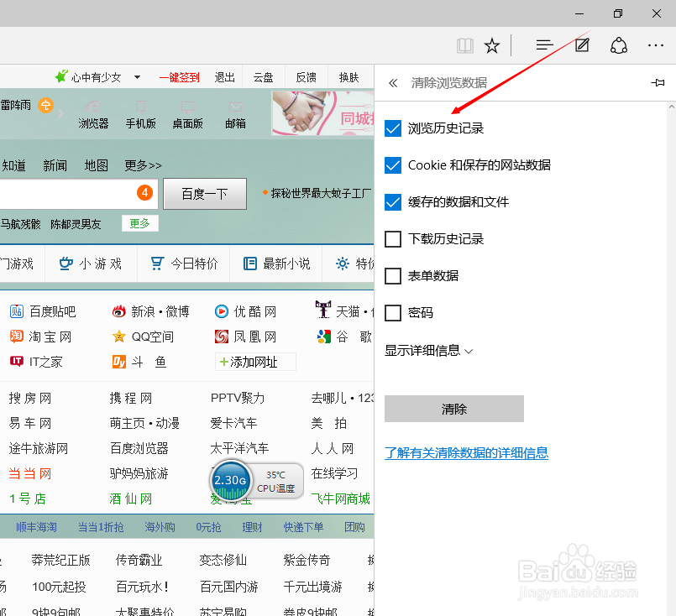The height and width of the screenshot is (616, 676).
Task: Check 下载历史记录 checkbox
Action: click(393, 239)
